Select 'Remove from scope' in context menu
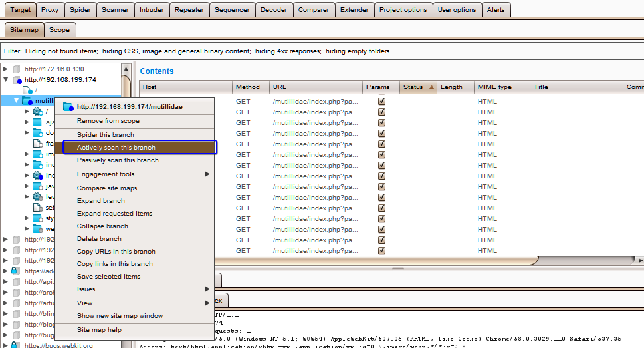The image size is (644, 348). 135,121
